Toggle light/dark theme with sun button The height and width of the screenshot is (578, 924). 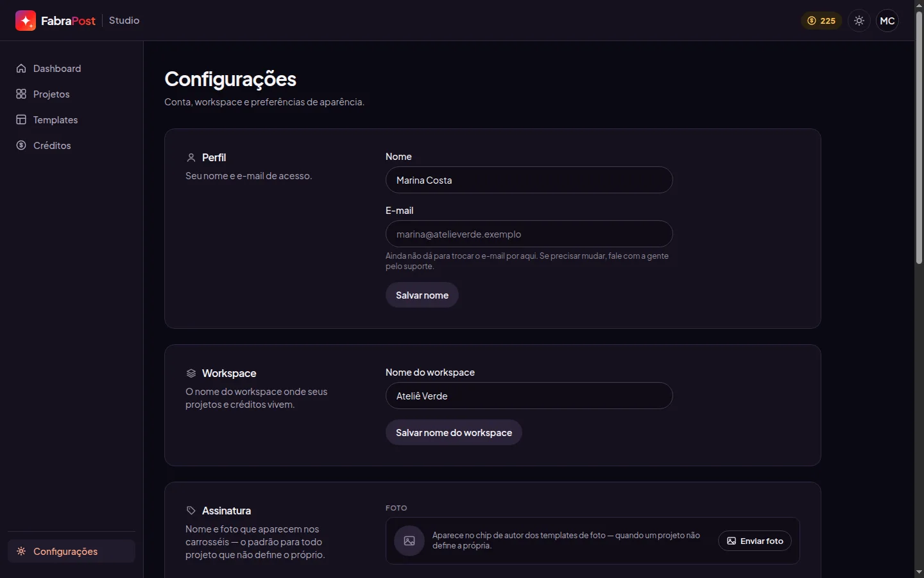859,21
